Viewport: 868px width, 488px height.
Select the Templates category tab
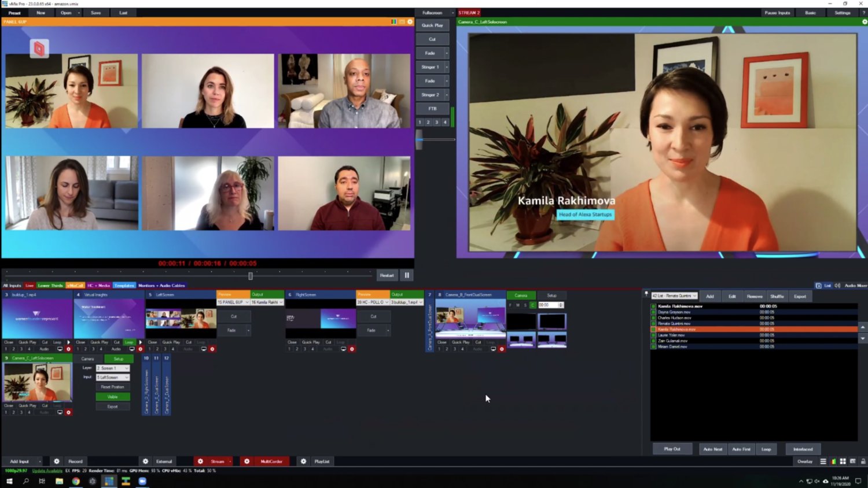pyautogui.click(x=124, y=286)
